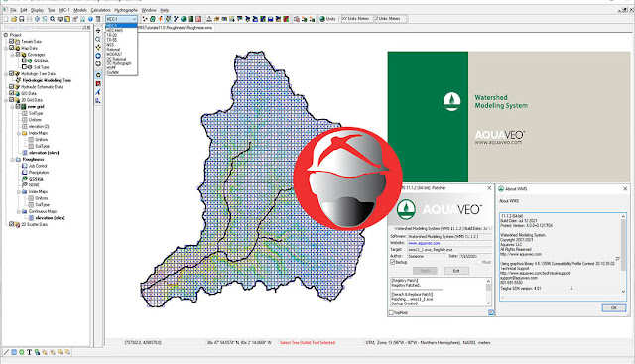Collapse the Hydrologic Tree Data node

pyautogui.click(x=6, y=74)
